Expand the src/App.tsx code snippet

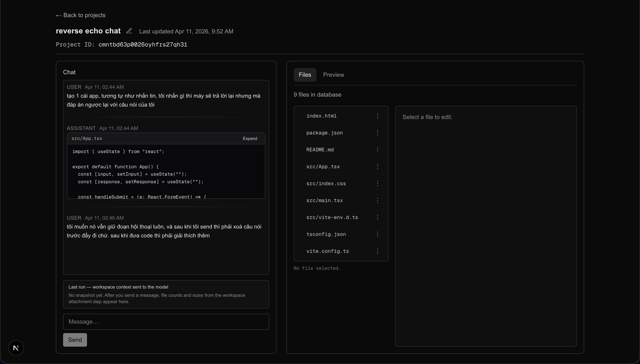pyautogui.click(x=250, y=138)
